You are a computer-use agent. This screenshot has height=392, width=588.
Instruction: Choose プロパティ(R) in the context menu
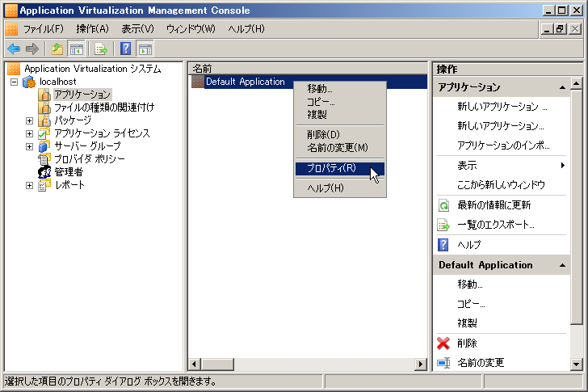pyautogui.click(x=340, y=168)
